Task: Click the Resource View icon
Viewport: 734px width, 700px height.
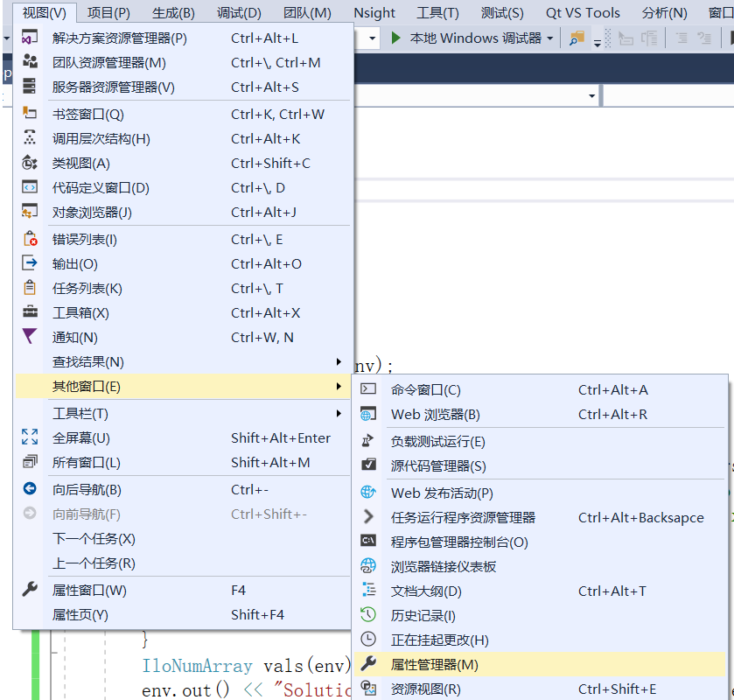Action: point(369,689)
